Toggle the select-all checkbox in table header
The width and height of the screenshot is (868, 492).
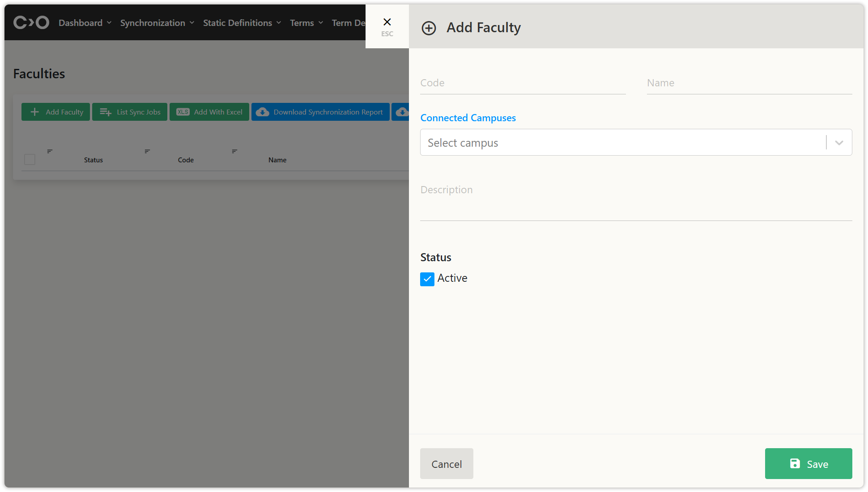click(30, 159)
